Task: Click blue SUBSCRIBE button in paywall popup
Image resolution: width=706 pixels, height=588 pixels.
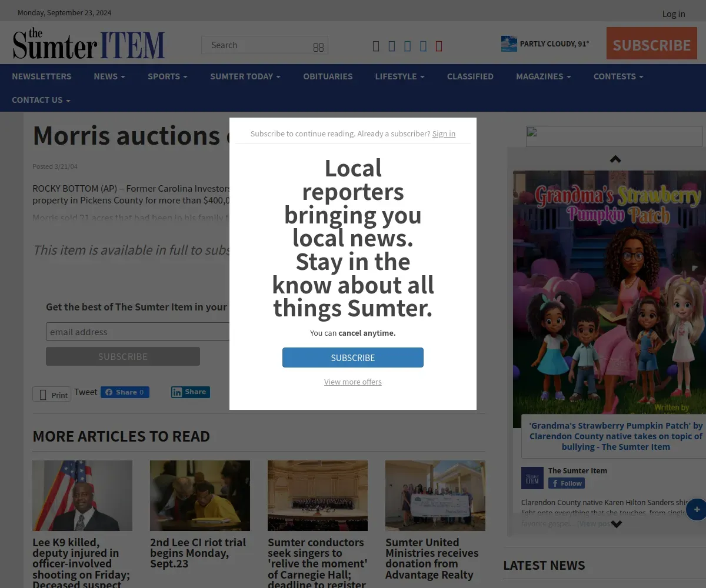Action: click(x=353, y=358)
